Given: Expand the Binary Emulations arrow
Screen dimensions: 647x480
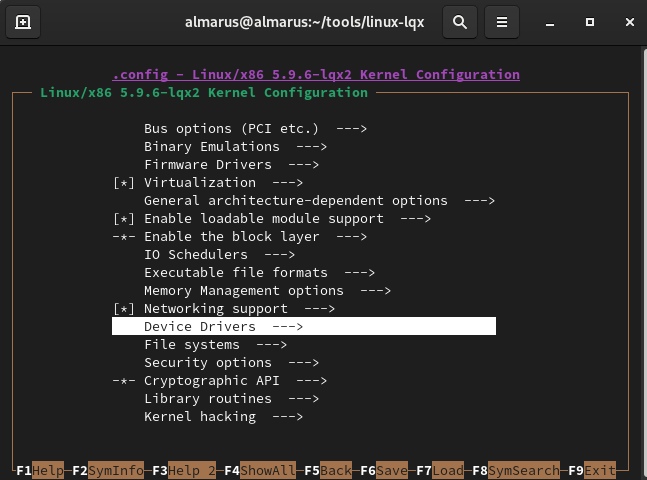Looking at the screenshot, I should tap(312, 147).
